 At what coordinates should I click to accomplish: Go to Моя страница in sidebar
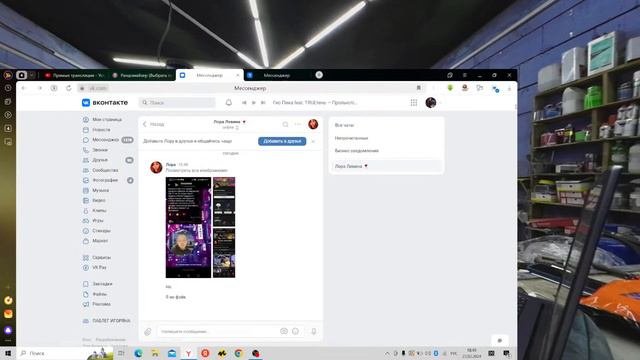point(107,120)
